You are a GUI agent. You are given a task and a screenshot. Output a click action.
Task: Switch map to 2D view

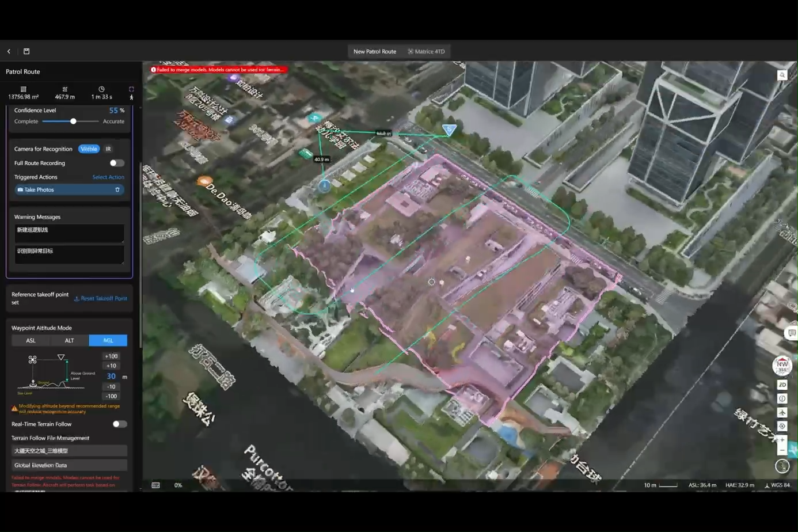tap(782, 385)
